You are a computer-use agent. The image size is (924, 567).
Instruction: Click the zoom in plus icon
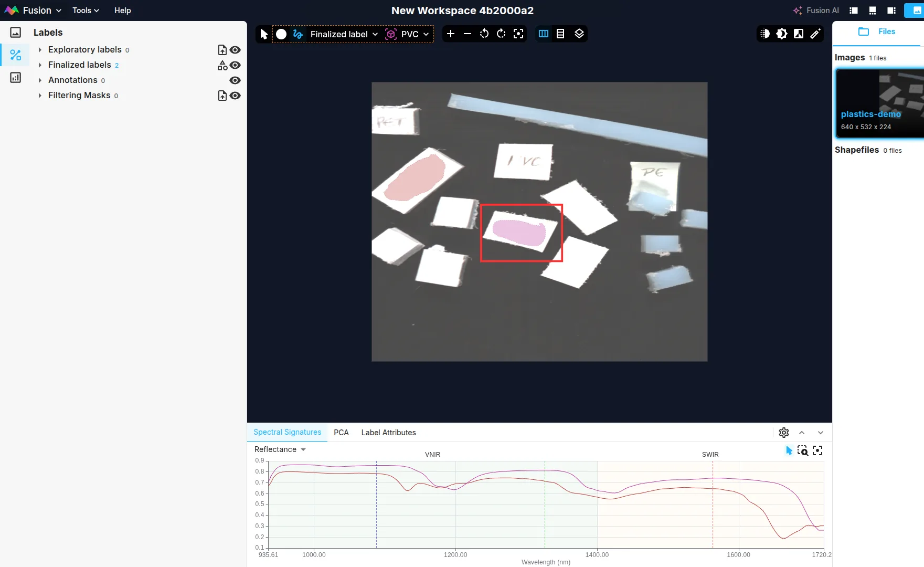click(x=451, y=34)
